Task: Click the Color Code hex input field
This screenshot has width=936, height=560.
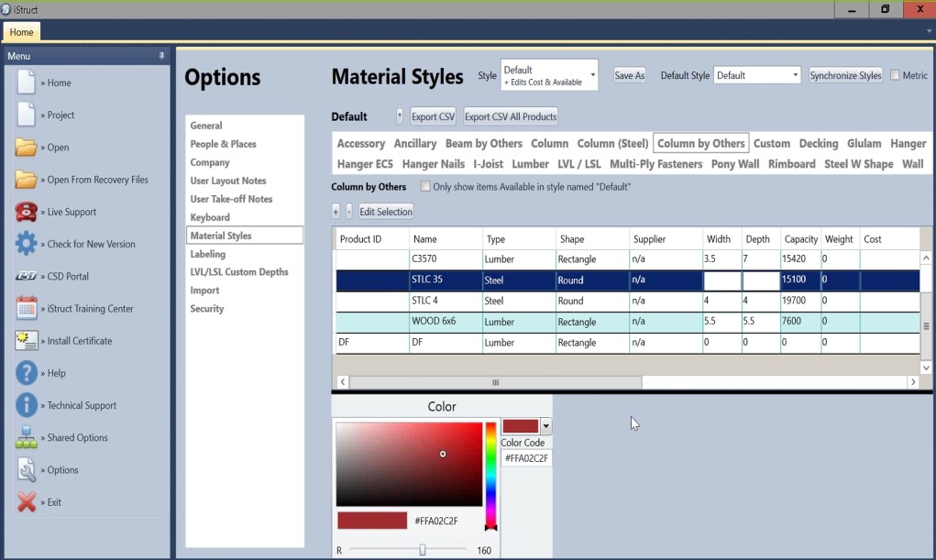Action: (526, 458)
